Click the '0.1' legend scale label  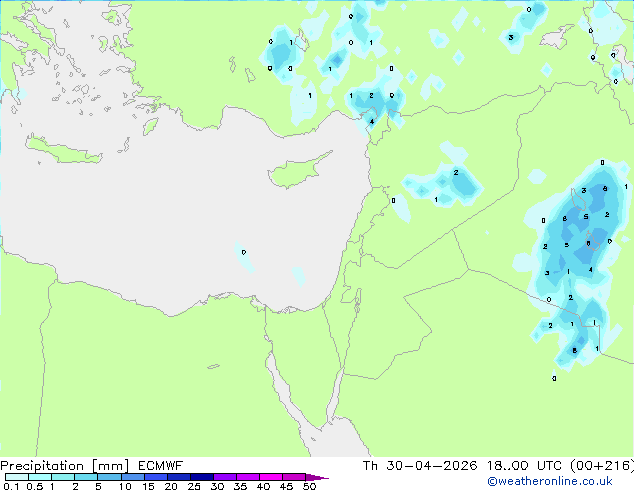click(11, 486)
